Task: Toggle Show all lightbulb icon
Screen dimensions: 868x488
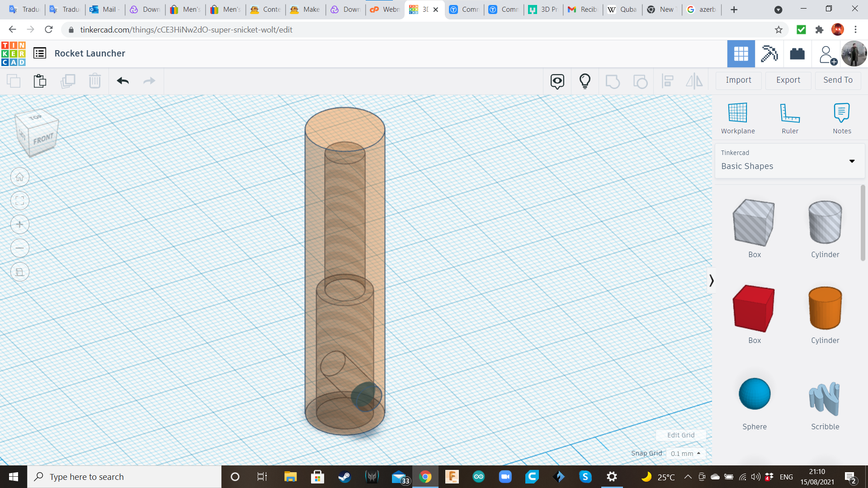Action: click(x=585, y=81)
